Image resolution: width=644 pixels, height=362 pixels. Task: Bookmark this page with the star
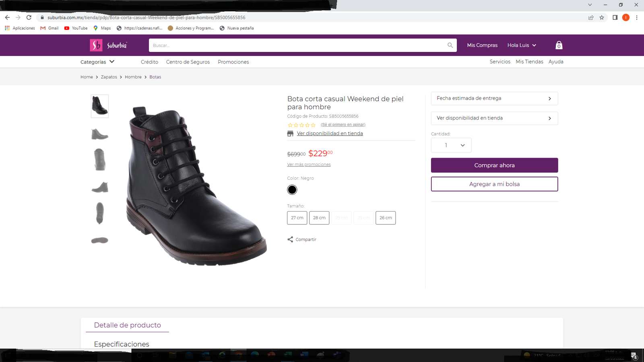coord(602,17)
